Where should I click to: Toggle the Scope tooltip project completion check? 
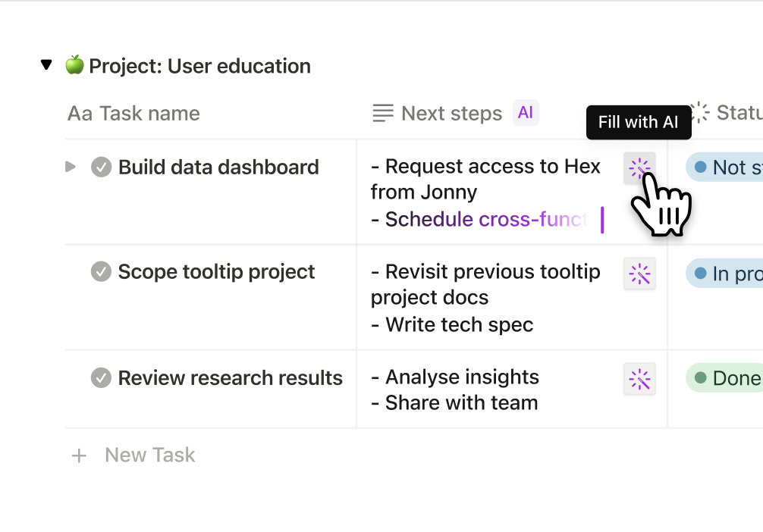click(x=101, y=271)
